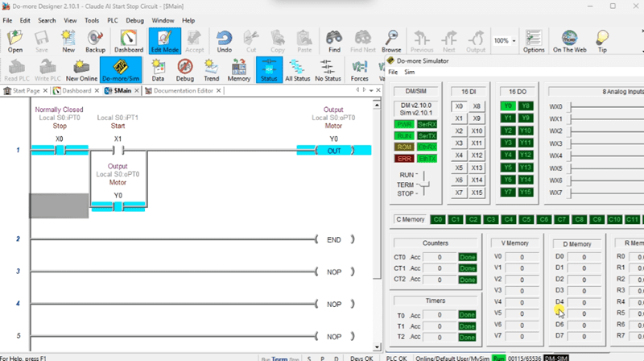Switch to the Start Page tab
This screenshot has height=361, width=644.
tap(26, 91)
